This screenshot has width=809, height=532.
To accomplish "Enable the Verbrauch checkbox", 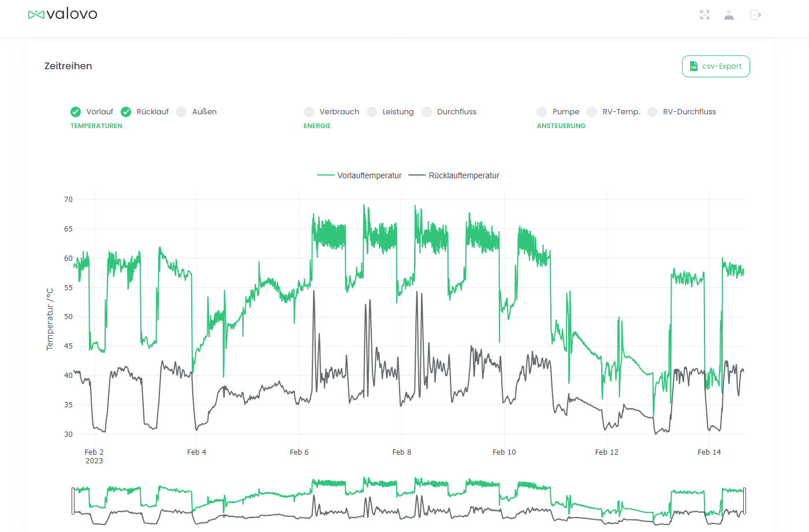I will (310, 111).
